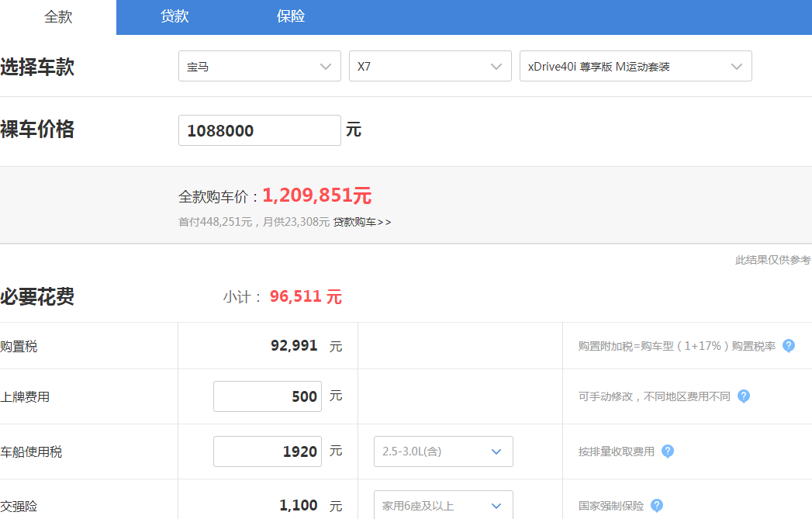Follow the 贷款购车>> link

(362, 222)
